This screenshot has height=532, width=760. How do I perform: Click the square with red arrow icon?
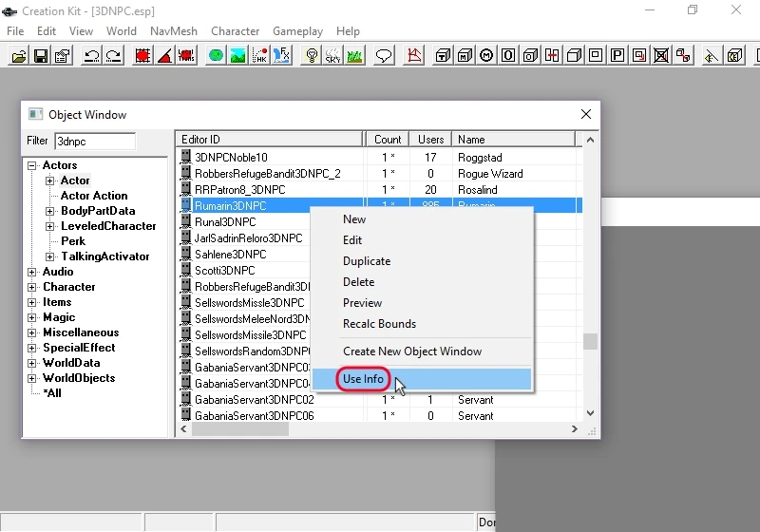[639, 56]
